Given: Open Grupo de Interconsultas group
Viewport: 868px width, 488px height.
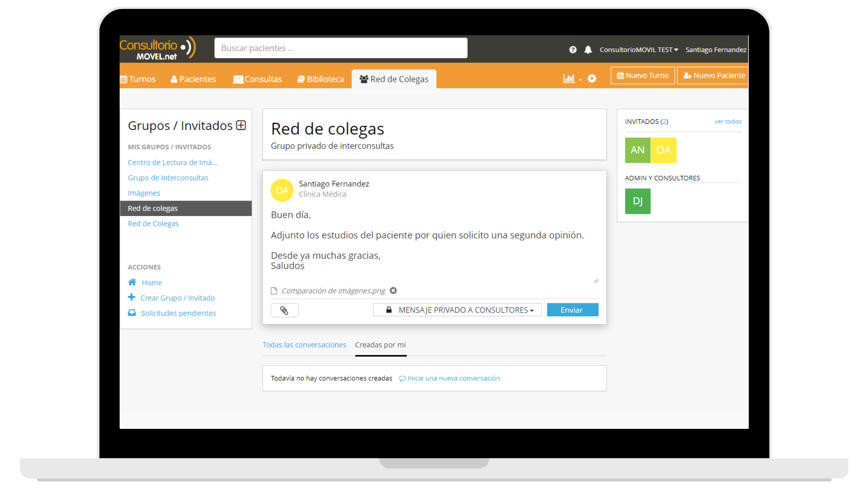Looking at the screenshot, I should pos(168,178).
